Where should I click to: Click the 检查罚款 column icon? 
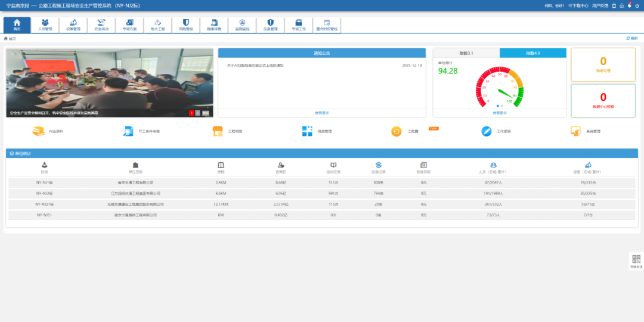[x=423, y=165]
